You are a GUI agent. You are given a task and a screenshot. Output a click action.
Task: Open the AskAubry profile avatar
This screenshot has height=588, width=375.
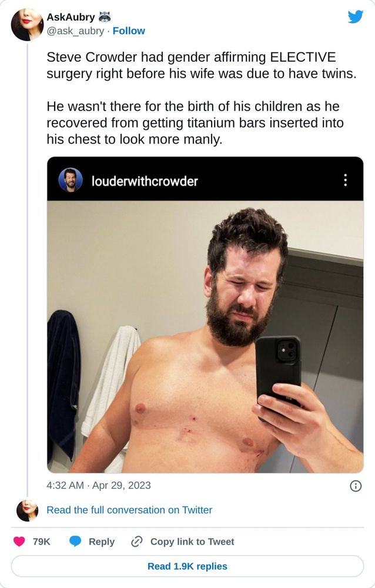pos(28,24)
